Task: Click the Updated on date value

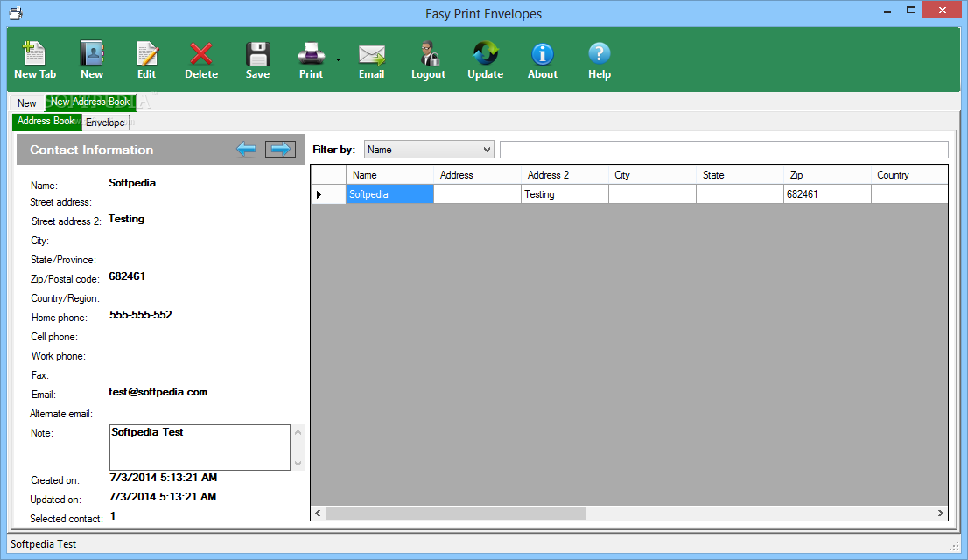Action: coord(163,496)
